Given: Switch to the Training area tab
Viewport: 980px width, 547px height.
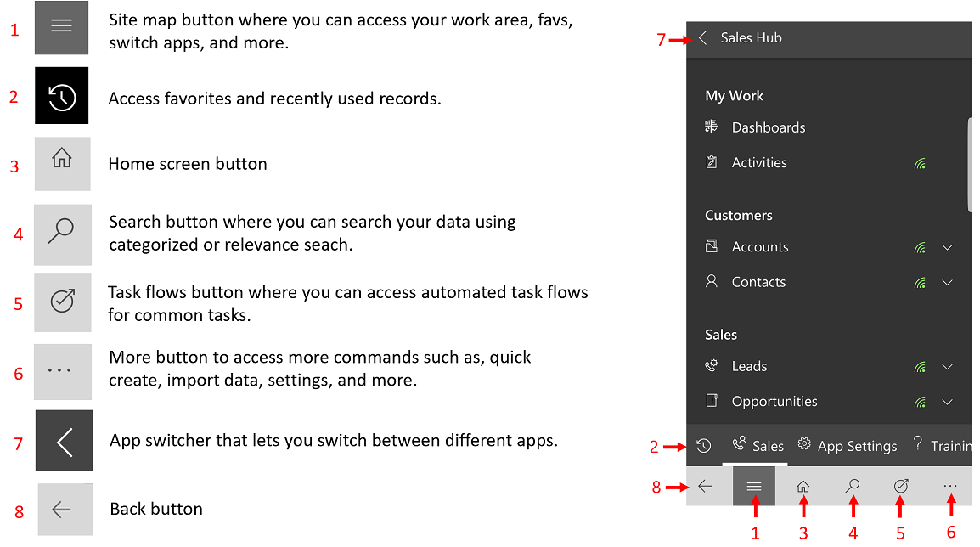Looking at the screenshot, I should pyautogui.click(x=941, y=446).
